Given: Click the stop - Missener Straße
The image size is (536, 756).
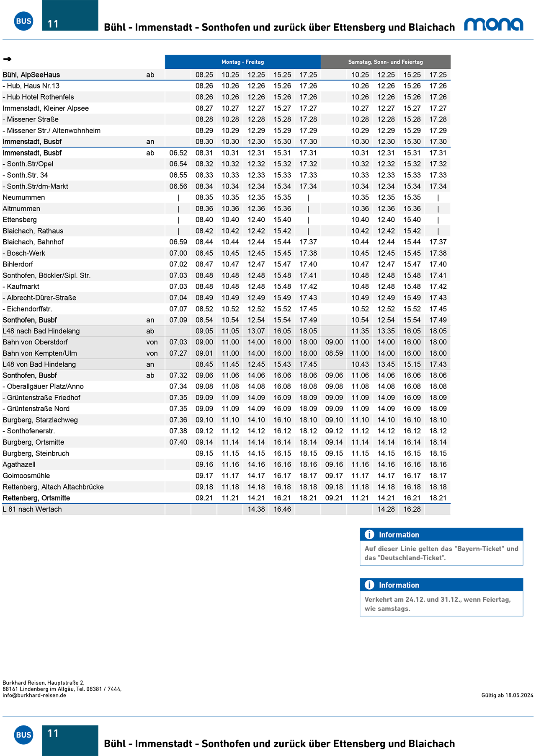Looking at the screenshot, I should tap(31, 119).
